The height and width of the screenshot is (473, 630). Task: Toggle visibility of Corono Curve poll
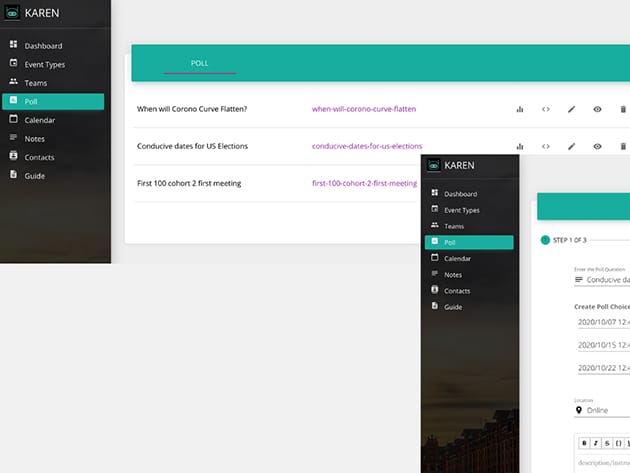tap(597, 109)
